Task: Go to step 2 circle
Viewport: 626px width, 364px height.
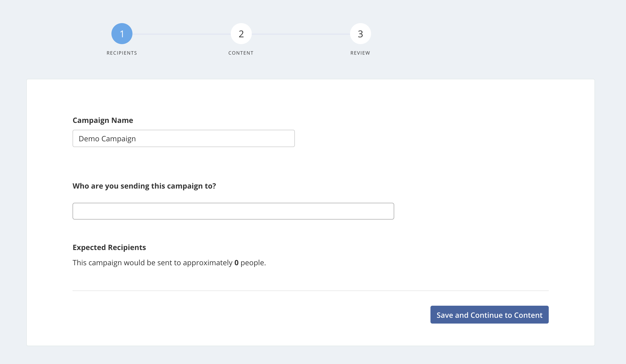Action: pos(241,34)
